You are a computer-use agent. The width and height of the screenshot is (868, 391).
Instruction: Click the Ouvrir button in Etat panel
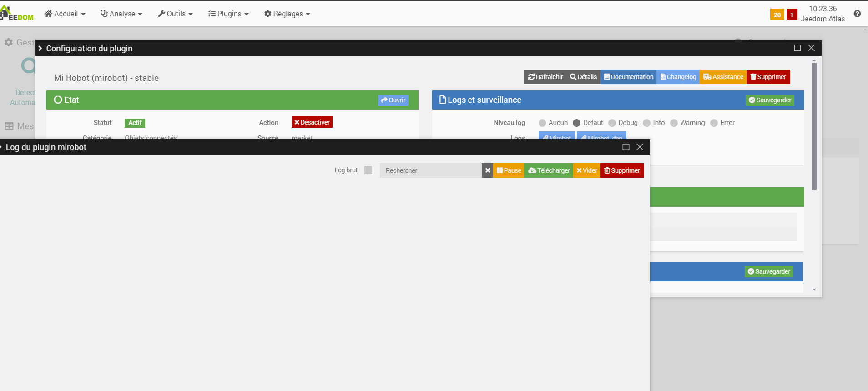[393, 100]
